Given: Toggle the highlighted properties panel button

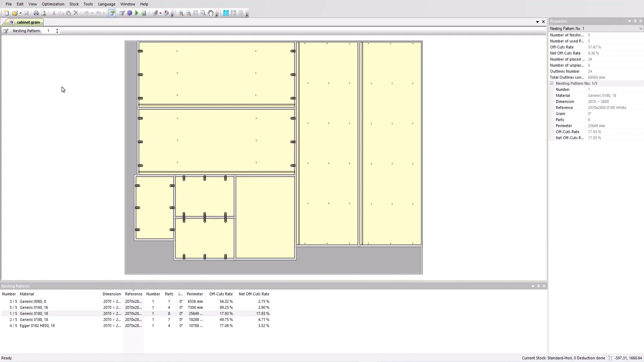Looking at the screenshot, I should [x=112, y=13].
